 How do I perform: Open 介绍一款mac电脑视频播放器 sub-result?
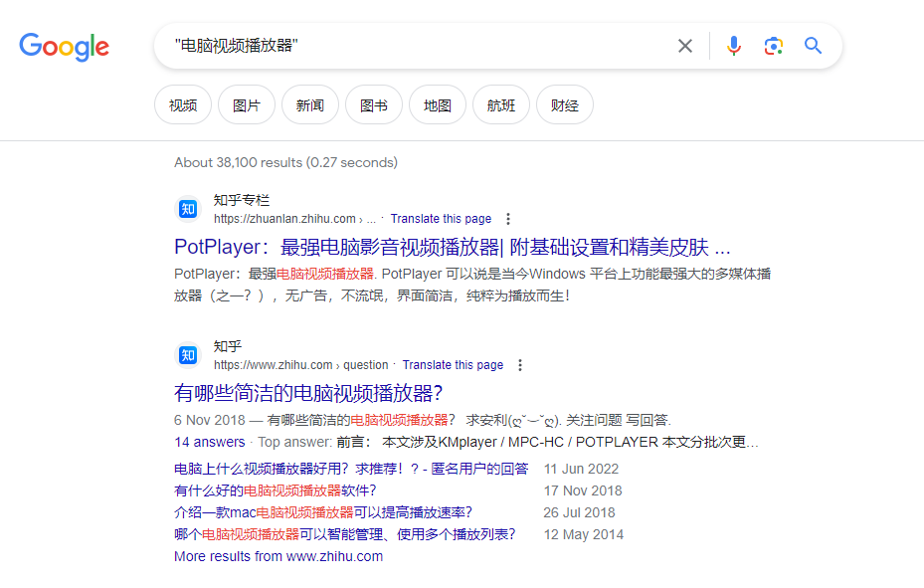pyautogui.click(x=323, y=512)
